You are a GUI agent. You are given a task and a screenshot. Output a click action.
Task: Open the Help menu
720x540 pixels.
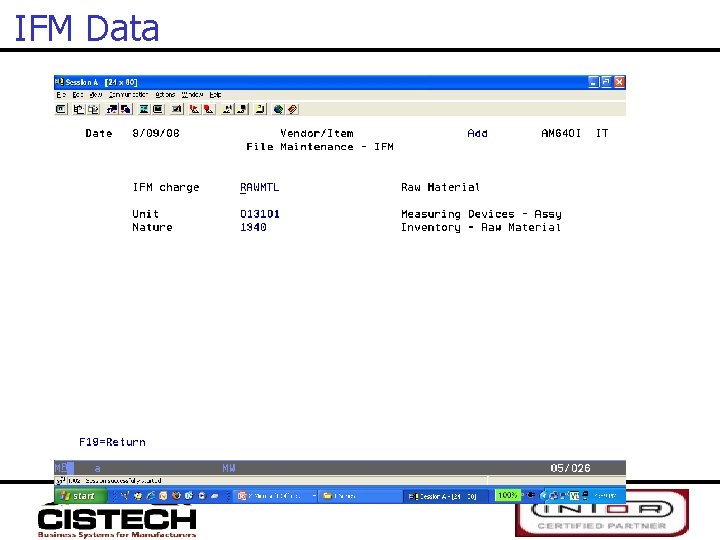click(215, 95)
